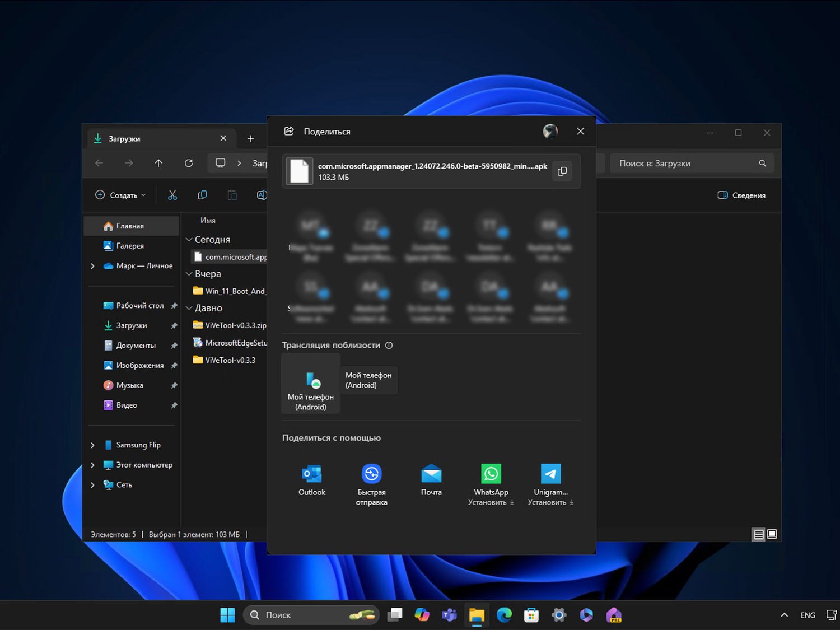Screen dimensions: 840x630
Task: Open Microsoft Edge from the taskbar
Action: click(504, 615)
